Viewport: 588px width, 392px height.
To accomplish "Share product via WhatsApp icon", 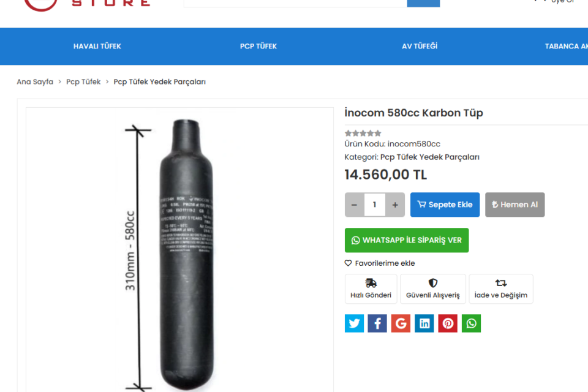I will [471, 323].
